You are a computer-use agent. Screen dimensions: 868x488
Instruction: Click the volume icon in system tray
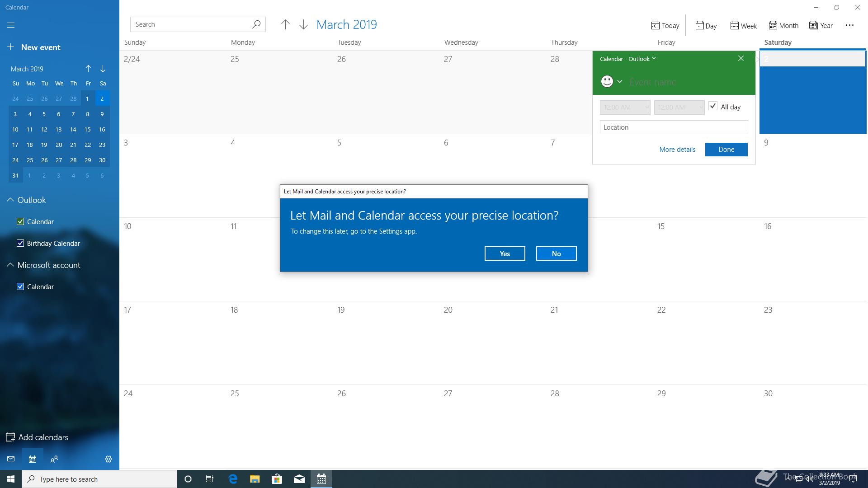pyautogui.click(x=809, y=479)
